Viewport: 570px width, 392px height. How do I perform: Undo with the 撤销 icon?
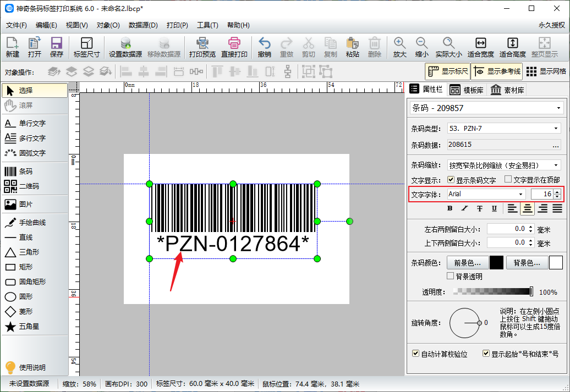[264, 47]
